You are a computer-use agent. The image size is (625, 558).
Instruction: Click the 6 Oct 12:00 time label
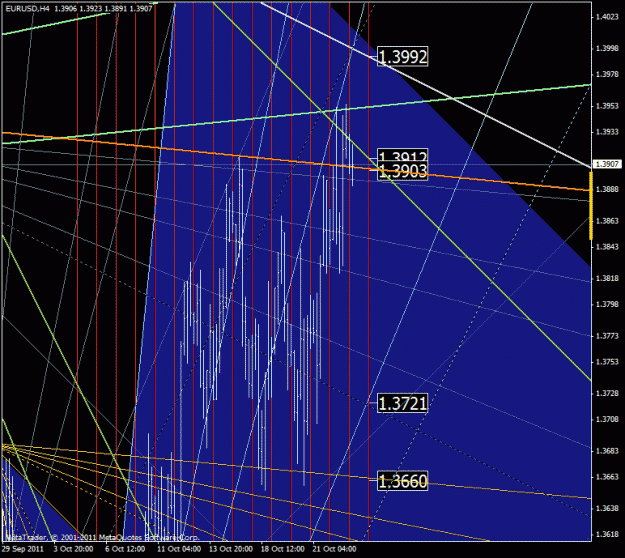pyautogui.click(x=125, y=549)
